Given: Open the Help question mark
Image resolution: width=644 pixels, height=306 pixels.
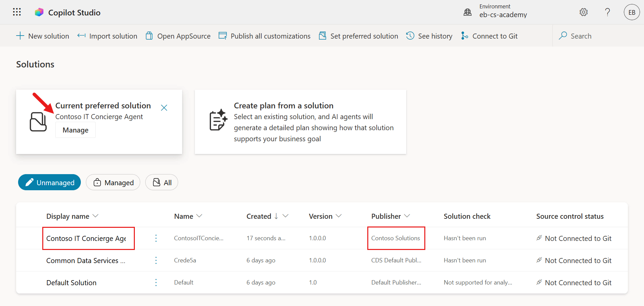Looking at the screenshot, I should pyautogui.click(x=607, y=12).
